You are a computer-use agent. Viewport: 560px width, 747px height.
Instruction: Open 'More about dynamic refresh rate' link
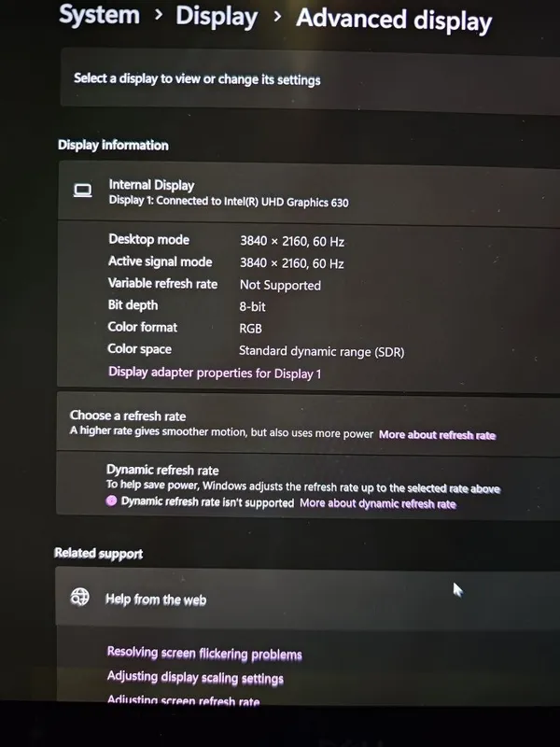click(x=378, y=504)
